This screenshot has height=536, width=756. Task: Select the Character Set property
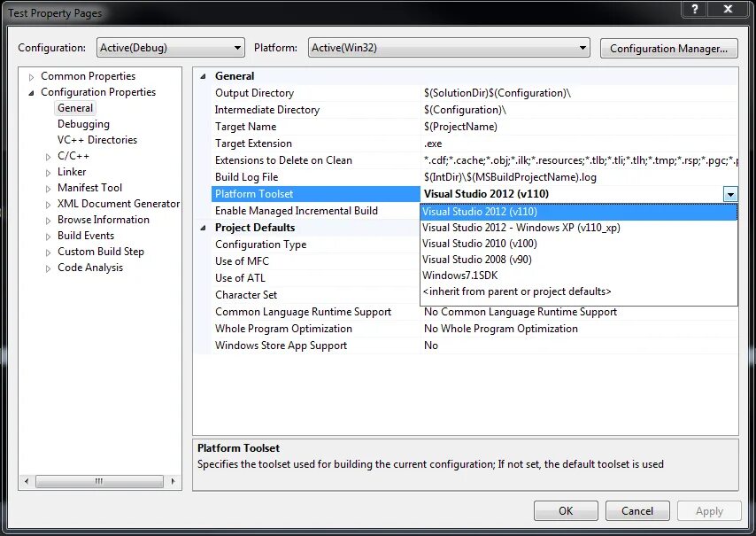(x=316, y=295)
